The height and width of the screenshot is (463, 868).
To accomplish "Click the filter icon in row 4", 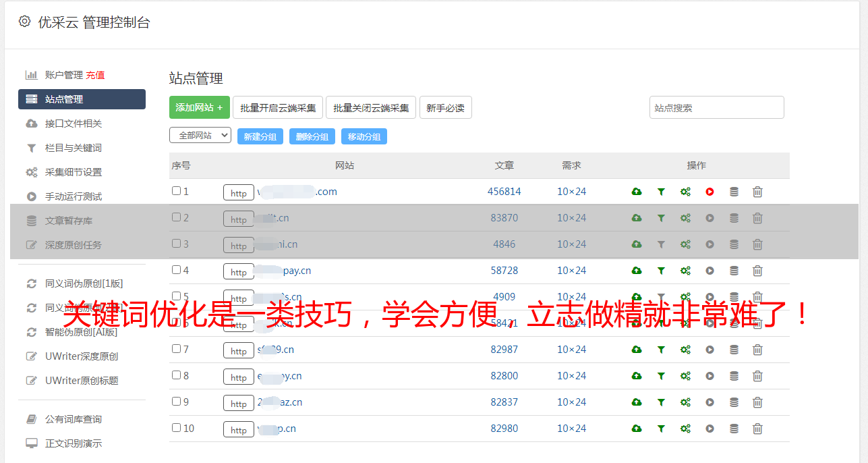I will click(661, 271).
